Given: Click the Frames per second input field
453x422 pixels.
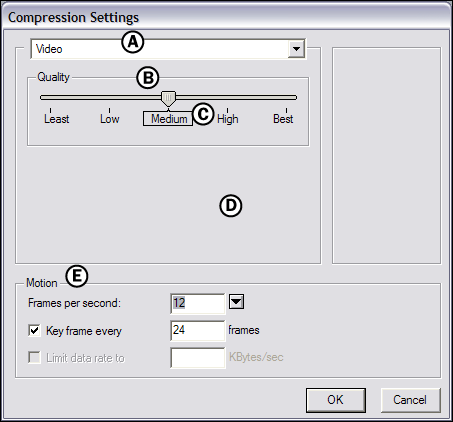Looking at the screenshot, I should tap(198, 303).
